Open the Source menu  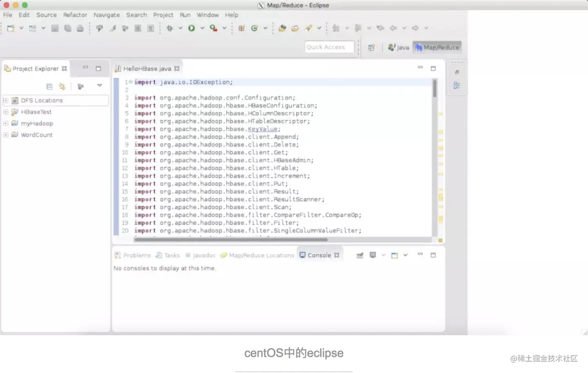46,15
